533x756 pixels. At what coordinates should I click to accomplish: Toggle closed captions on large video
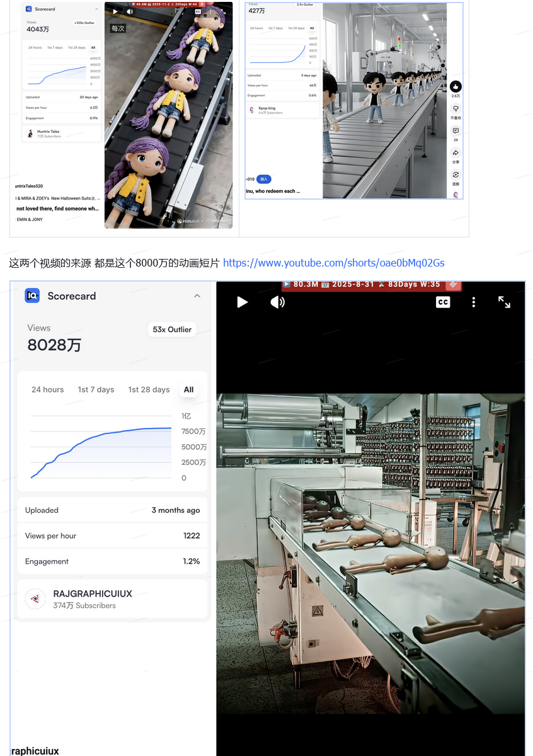pos(443,302)
